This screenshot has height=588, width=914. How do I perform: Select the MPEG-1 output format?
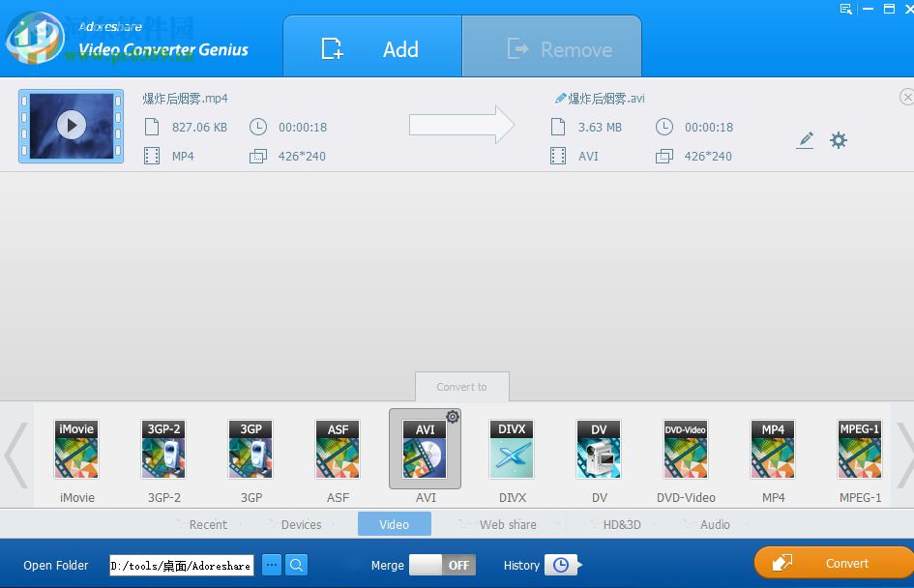click(x=860, y=448)
